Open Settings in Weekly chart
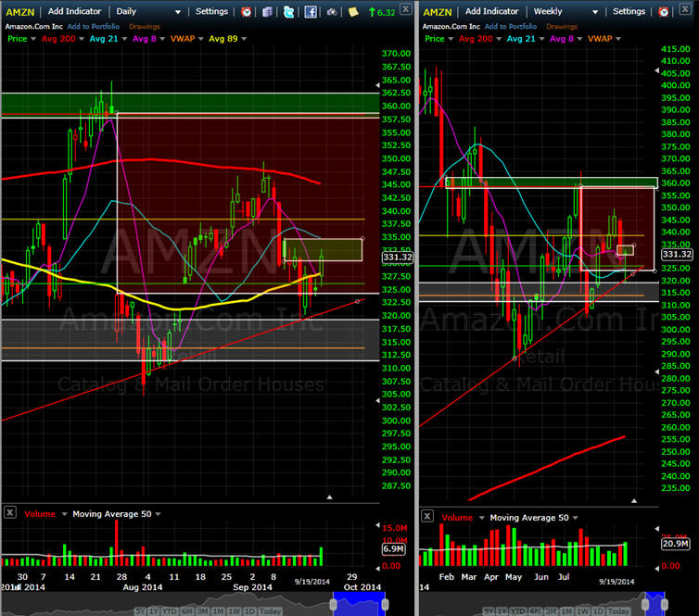 629,12
